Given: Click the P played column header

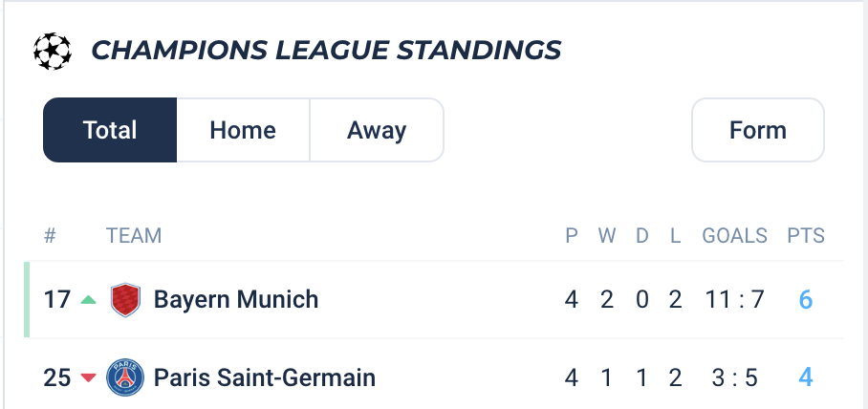Looking at the screenshot, I should point(572,236).
